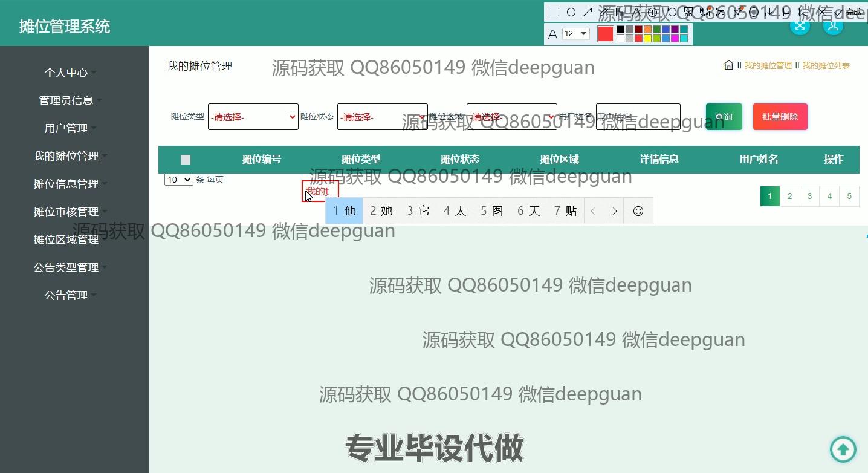The width and height of the screenshot is (868, 473).
Task: Go to page 3 in pagination
Action: (x=809, y=196)
